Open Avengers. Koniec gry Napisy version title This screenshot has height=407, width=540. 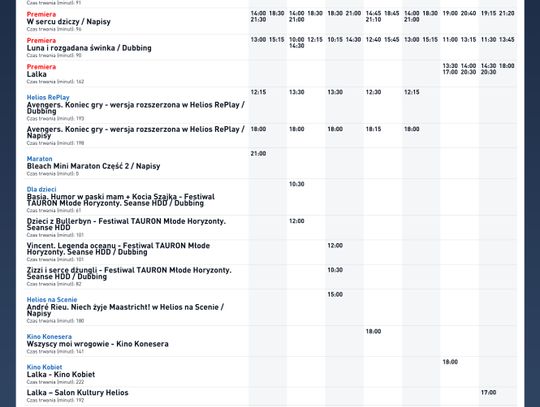click(x=135, y=132)
